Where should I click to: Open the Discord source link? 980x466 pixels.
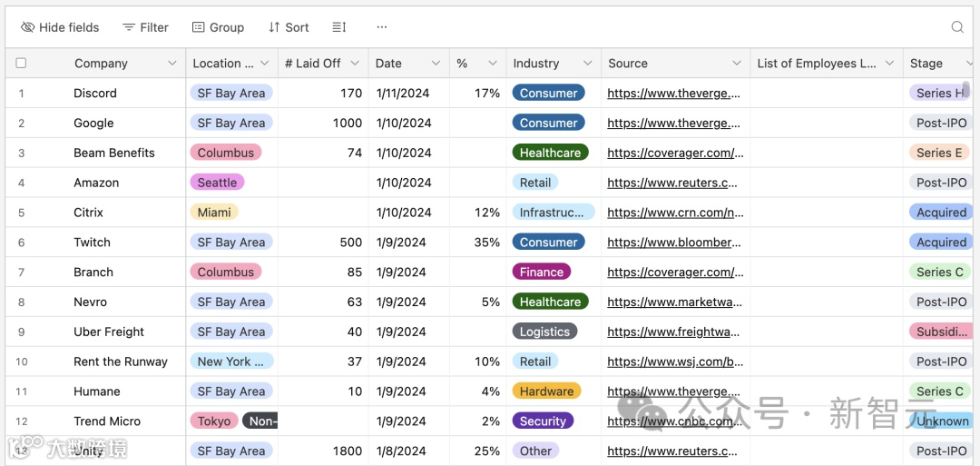(673, 94)
